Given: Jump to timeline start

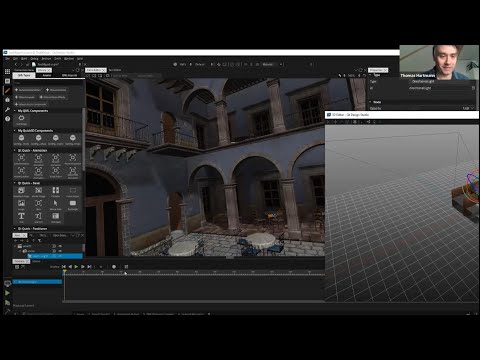Looking at the screenshot, I should [64, 267].
